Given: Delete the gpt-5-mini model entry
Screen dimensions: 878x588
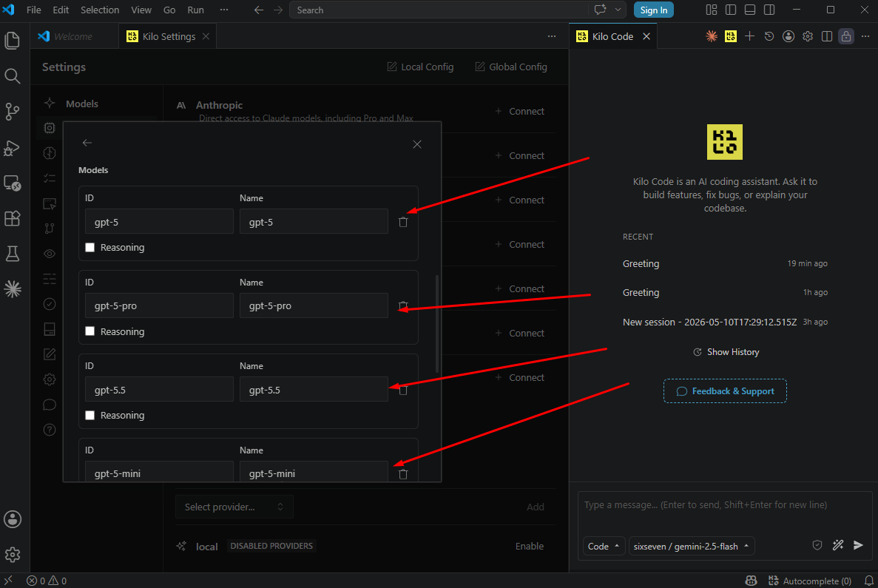Looking at the screenshot, I should tap(403, 474).
